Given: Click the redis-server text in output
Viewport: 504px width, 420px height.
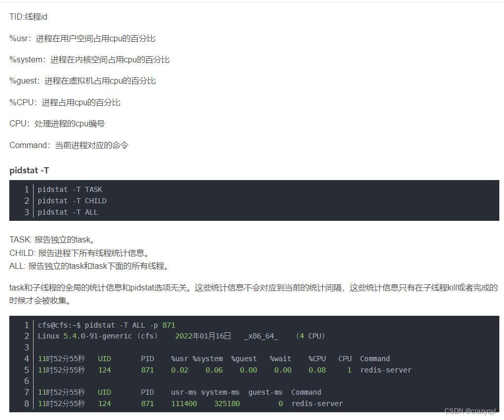Looking at the screenshot, I should coord(386,370).
